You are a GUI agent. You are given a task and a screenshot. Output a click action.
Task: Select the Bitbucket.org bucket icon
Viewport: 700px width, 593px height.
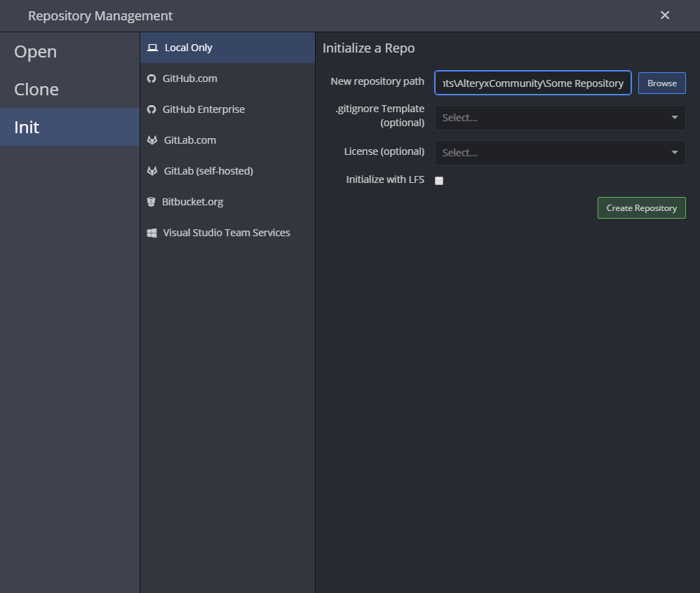(152, 202)
